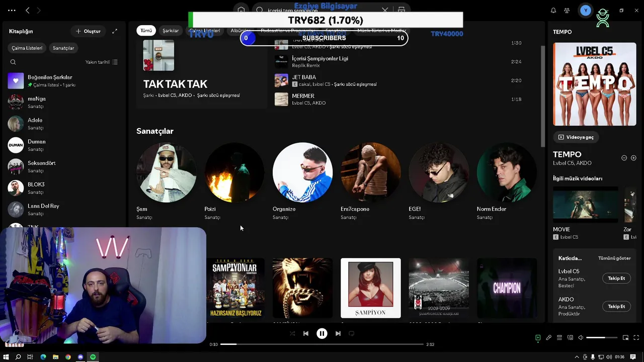Toggle repeat mode
The image size is (644, 362).
tap(352, 333)
